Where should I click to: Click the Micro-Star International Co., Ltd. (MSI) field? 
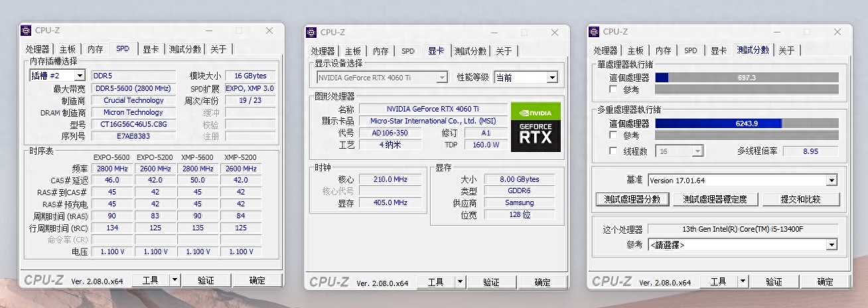(x=432, y=121)
